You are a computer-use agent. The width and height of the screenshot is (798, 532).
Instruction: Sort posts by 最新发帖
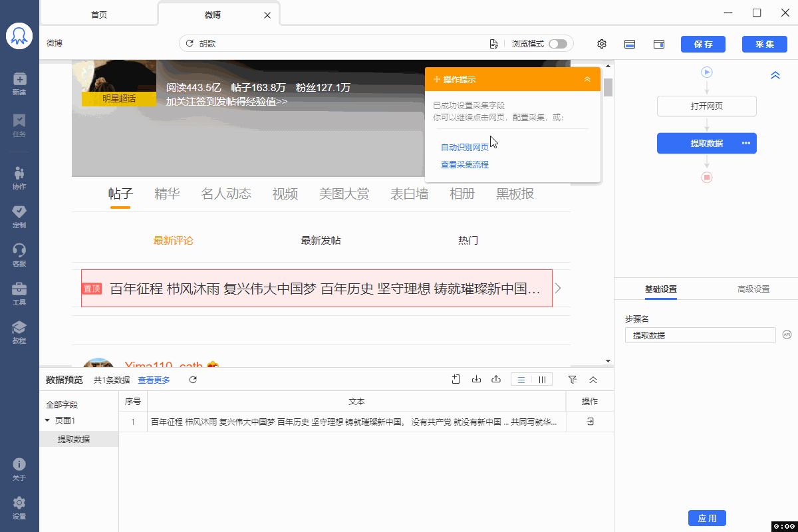[x=321, y=241]
